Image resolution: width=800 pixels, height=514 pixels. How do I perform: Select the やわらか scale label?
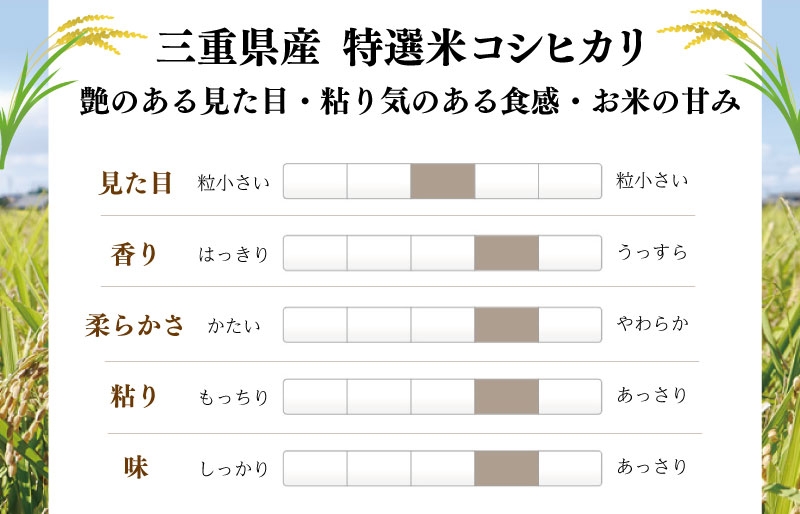652,325
